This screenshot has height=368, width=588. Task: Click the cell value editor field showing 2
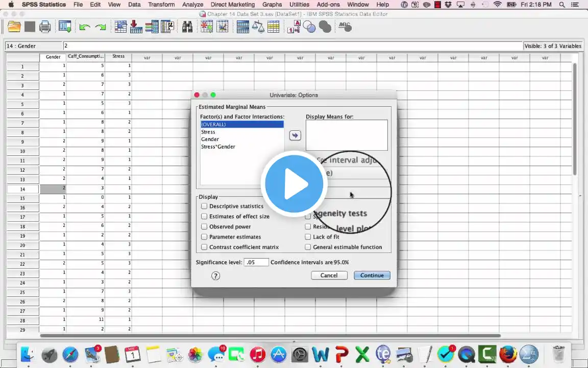(292, 46)
